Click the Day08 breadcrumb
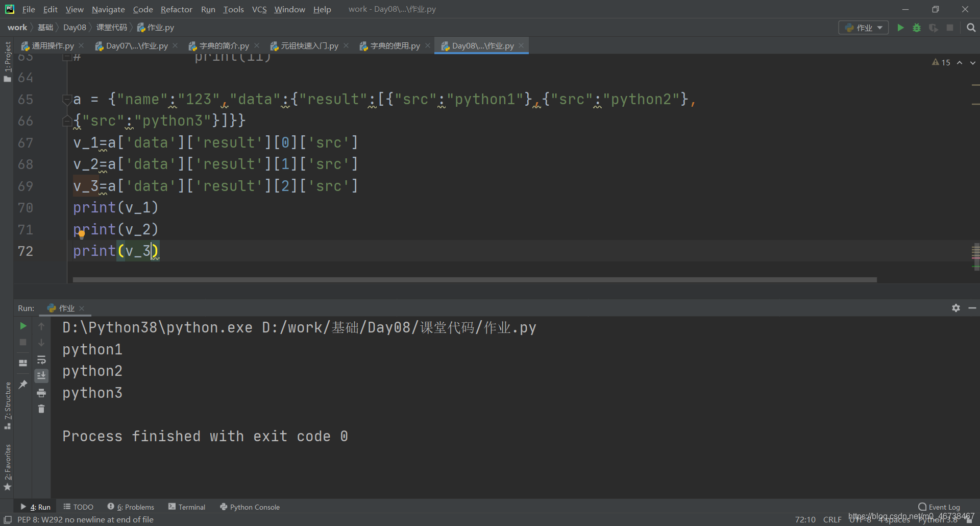 tap(75, 28)
